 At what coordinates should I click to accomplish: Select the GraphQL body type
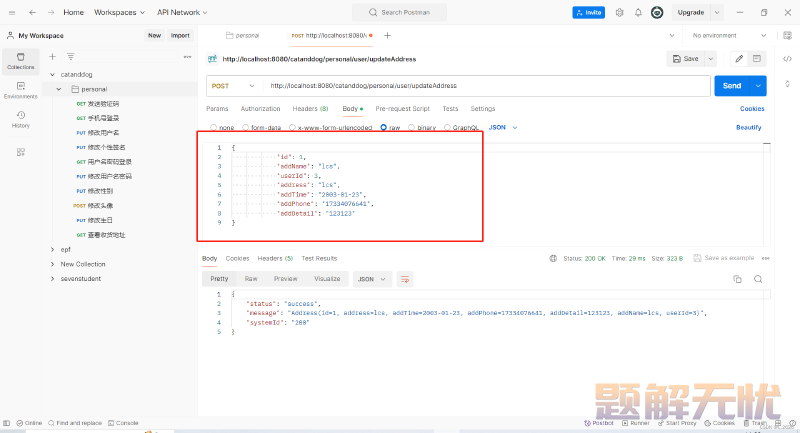[x=447, y=128]
